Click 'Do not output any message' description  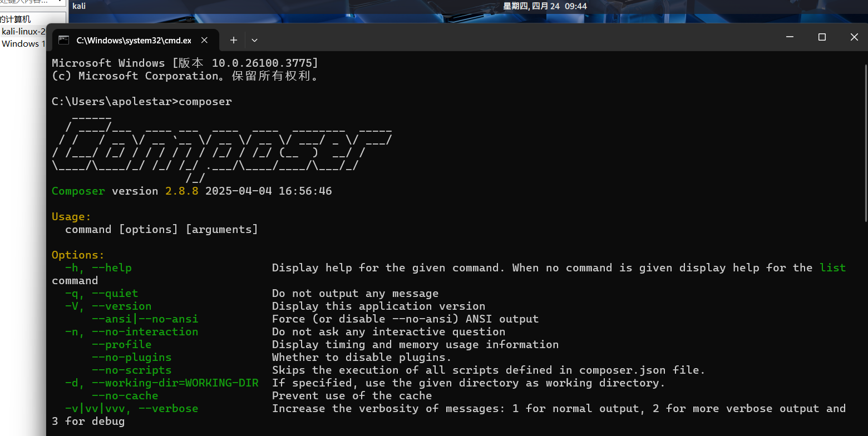tap(356, 294)
